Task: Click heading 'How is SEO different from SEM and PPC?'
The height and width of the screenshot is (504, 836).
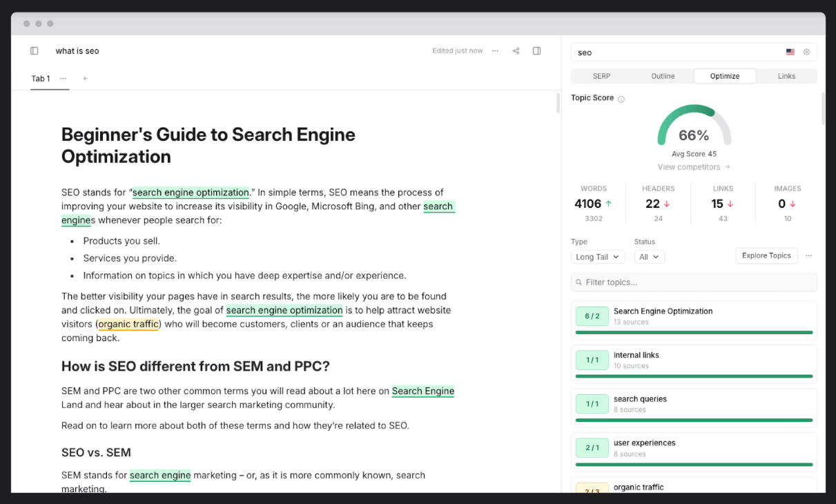Action: coord(195,366)
